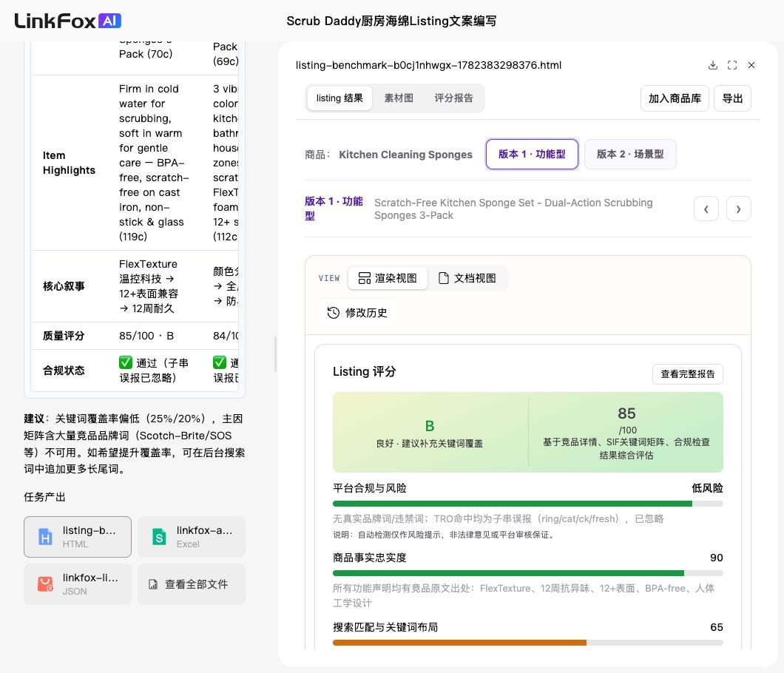Click the 建议 keyword coverage paragraph

pos(135,444)
